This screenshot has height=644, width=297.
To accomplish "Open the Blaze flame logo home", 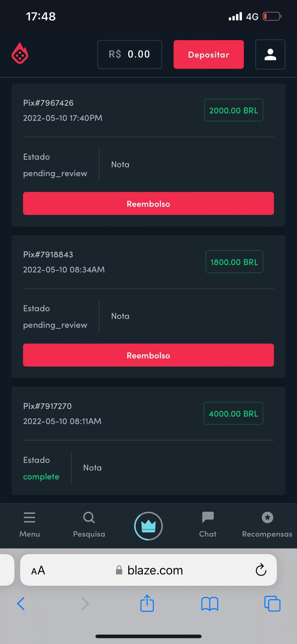I will click(20, 54).
